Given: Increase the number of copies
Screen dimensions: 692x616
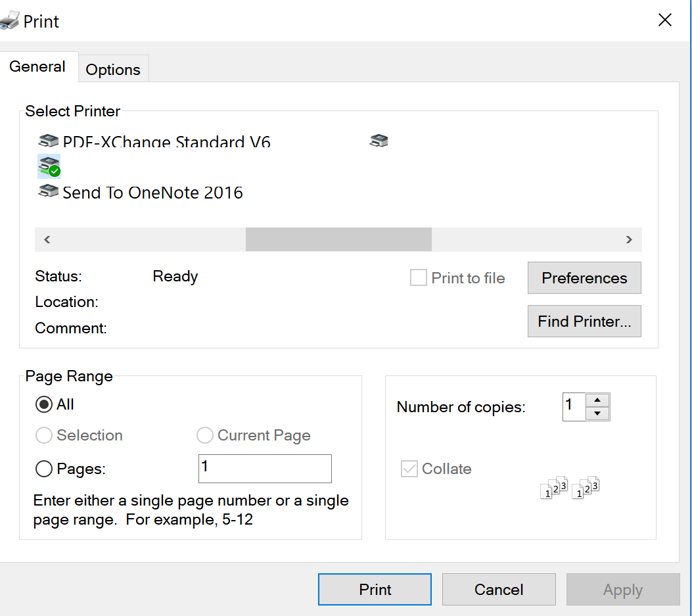Looking at the screenshot, I should coord(597,400).
